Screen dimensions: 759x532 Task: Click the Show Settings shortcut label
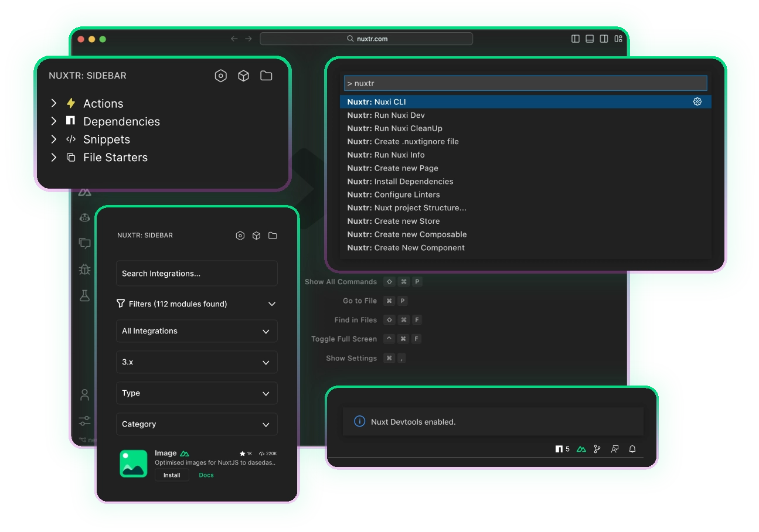[352, 358]
